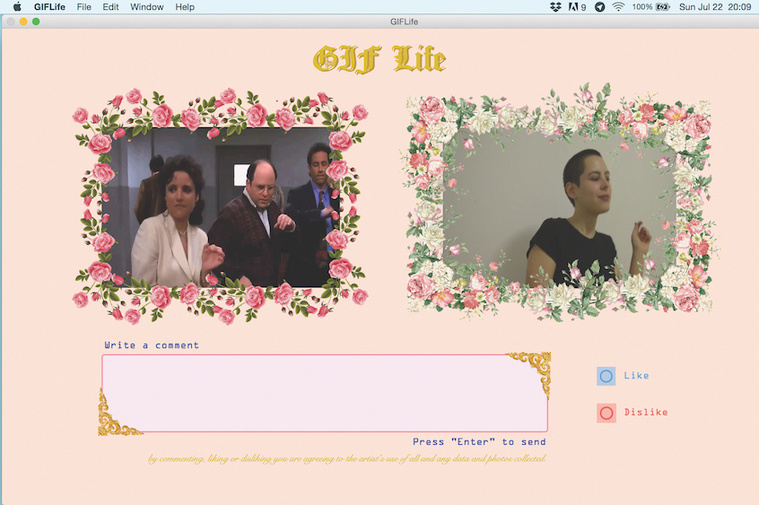
Task: Click the GIFLife window title text
Action: (x=404, y=22)
